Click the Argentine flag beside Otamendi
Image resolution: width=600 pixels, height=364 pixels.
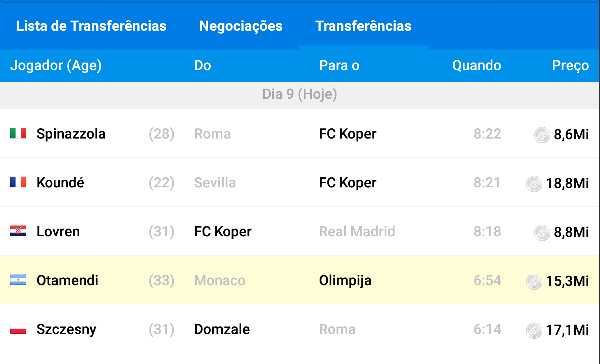point(18,280)
